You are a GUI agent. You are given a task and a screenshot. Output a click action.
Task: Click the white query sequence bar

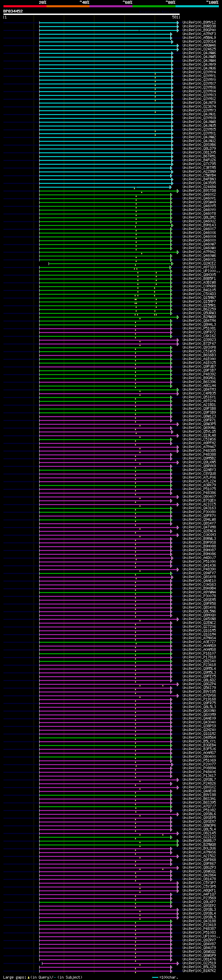tap(92, 15)
